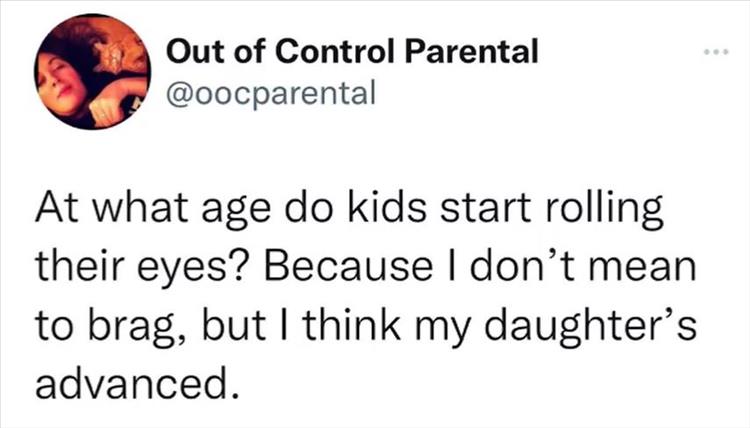
Task: Open the Out of Control Parental display name
Action: point(350,51)
